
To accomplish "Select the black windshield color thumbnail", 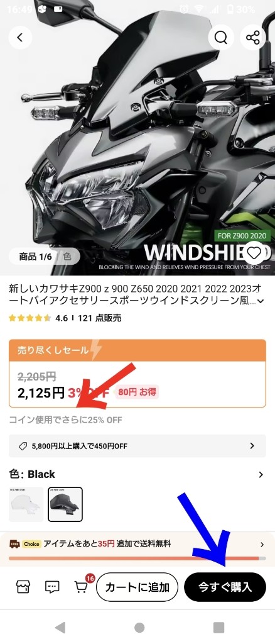I will coord(65,504).
